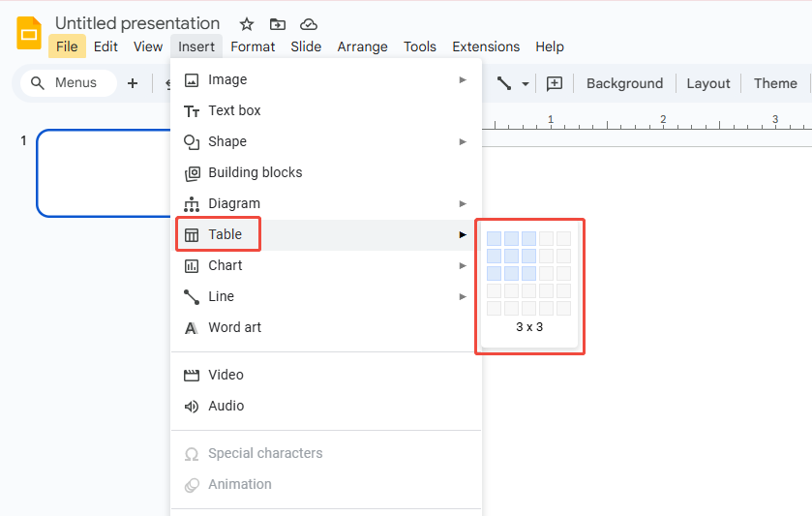
Task: Select Word art menu entry
Action: click(x=234, y=327)
